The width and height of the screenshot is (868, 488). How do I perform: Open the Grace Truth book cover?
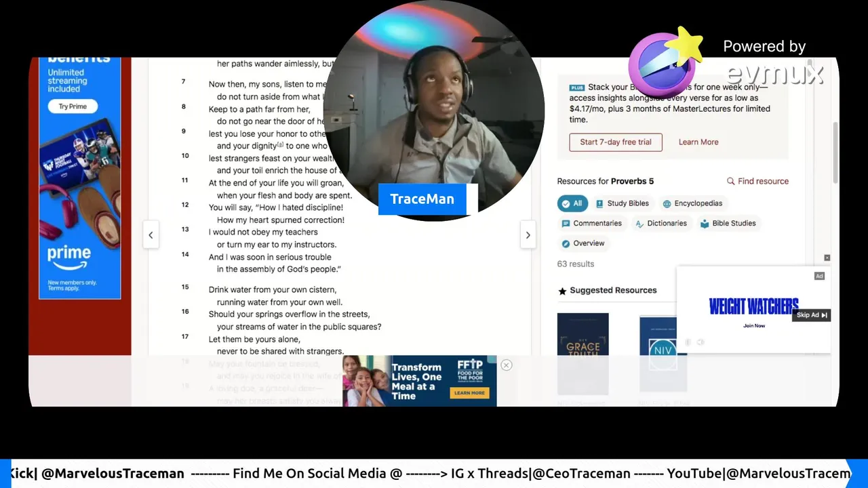[x=583, y=353]
